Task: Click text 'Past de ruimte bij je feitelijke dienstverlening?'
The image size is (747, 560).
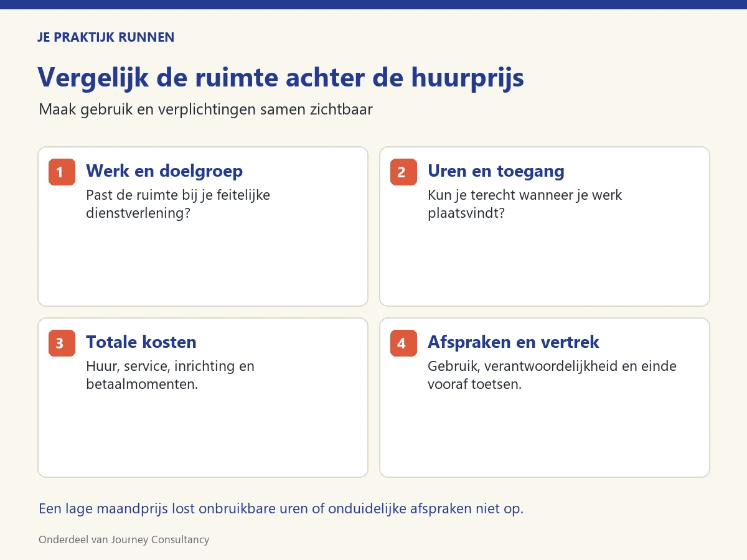Action: tap(178, 204)
